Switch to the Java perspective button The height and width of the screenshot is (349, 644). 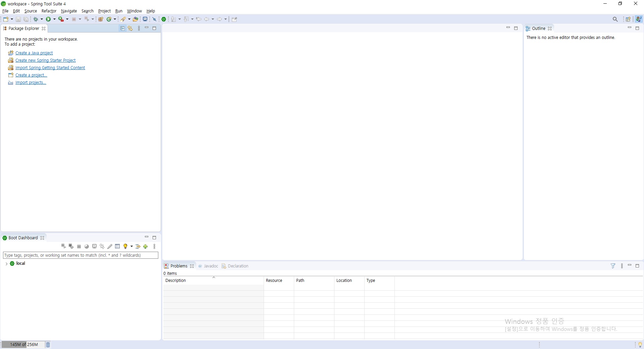(639, 19)
